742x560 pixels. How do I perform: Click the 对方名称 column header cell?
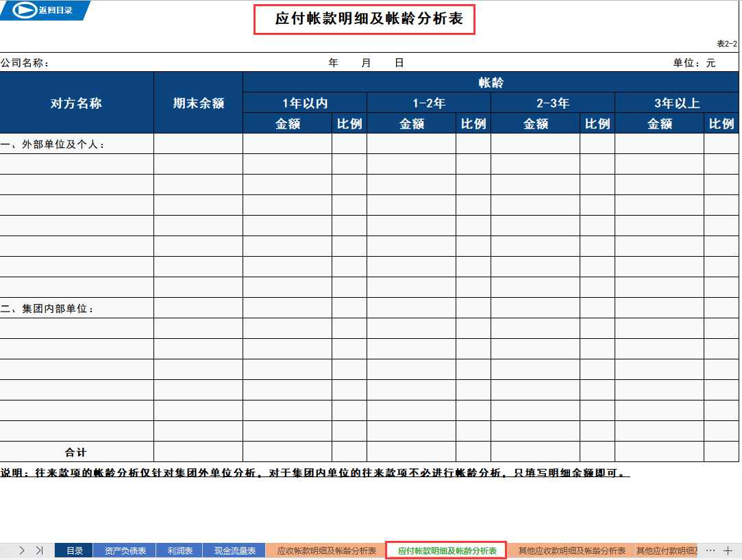coord(77,101)
